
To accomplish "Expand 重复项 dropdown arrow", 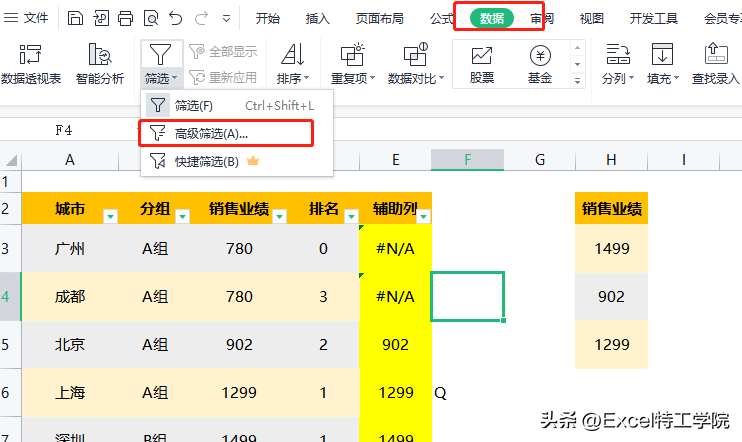I will click(372, 78).
